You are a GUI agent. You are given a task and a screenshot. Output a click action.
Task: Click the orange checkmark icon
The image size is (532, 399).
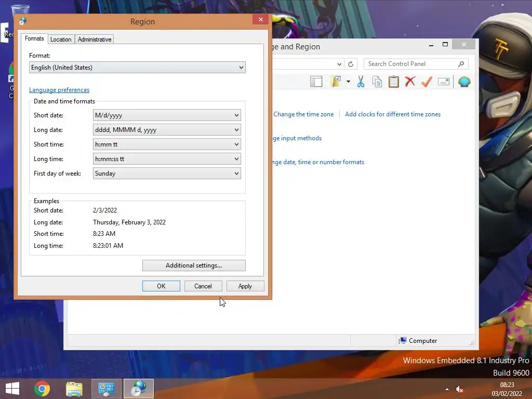[427, 82]
